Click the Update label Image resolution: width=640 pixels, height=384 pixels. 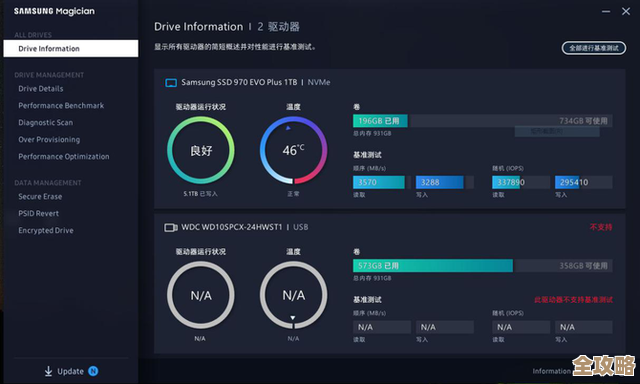point(70,371)
